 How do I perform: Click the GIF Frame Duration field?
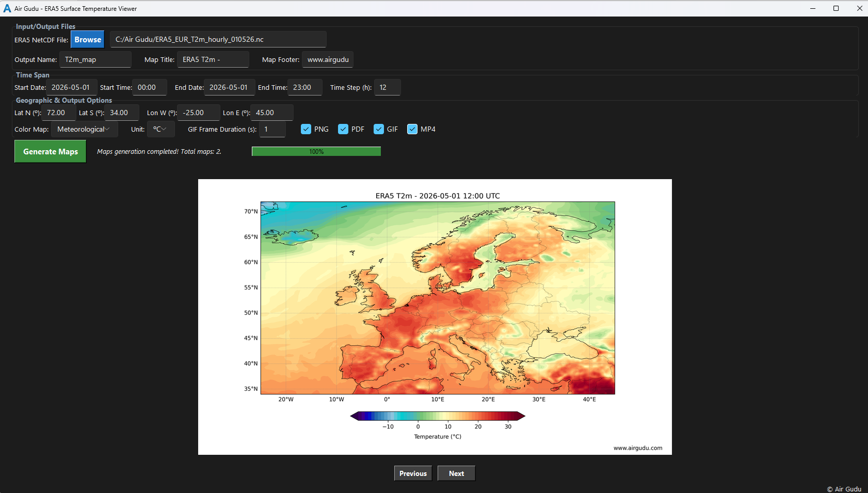272,129
